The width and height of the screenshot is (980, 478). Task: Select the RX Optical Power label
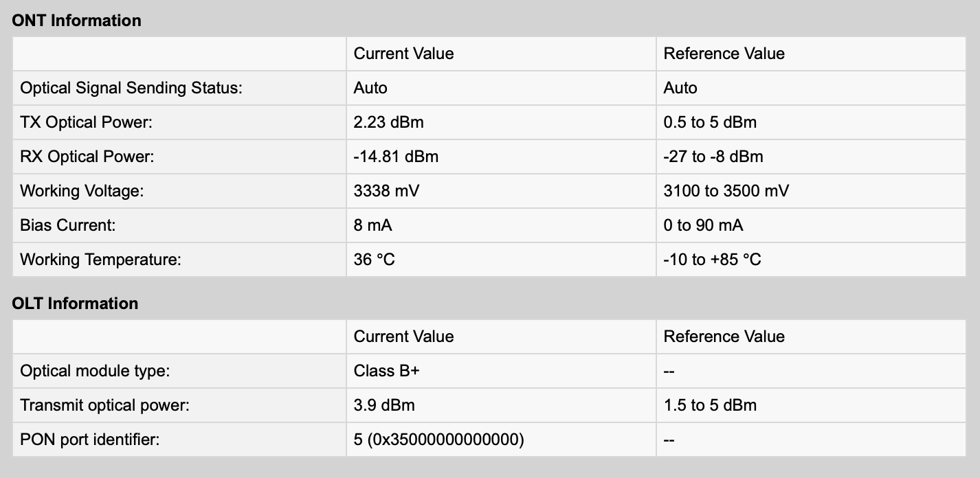point(87,157)
